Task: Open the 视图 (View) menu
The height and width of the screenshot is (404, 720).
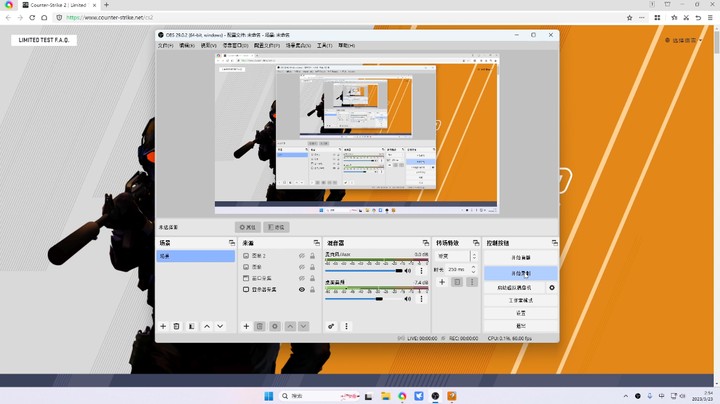Action: (x=208, y=45)
